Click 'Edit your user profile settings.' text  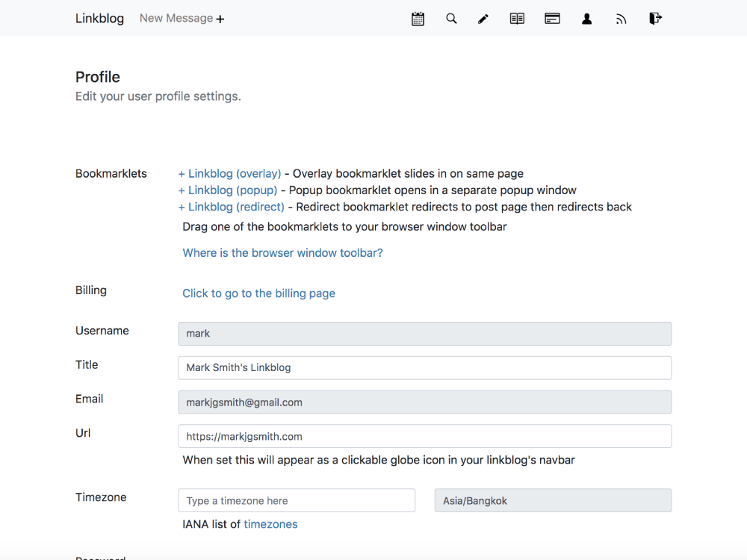click(158, 96)
